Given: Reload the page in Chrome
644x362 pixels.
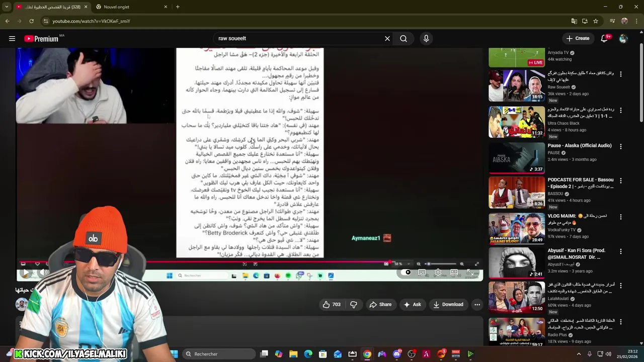Looking at the screenshot, I should tap(31, 21).
